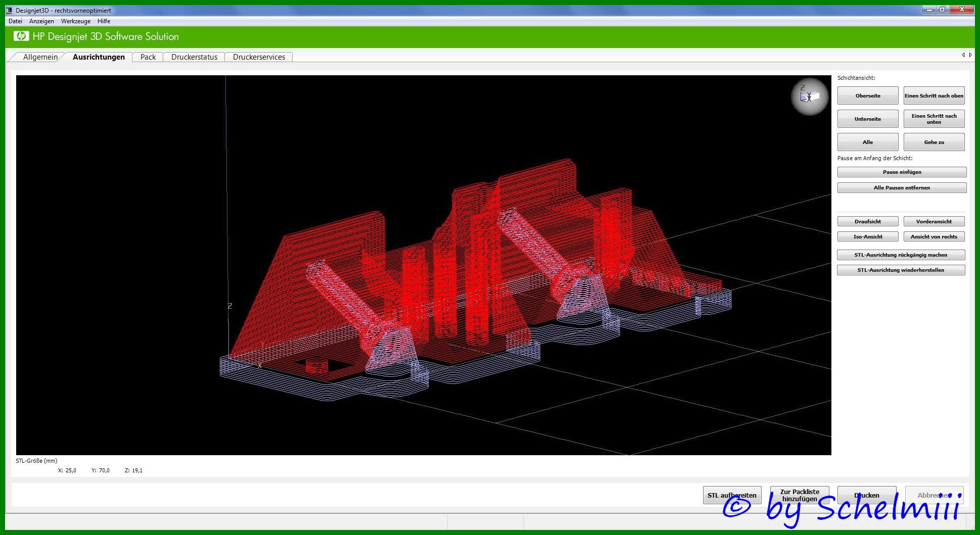
Task: Open the Werkzeuge menu
Action: click(x=76, y=21)
